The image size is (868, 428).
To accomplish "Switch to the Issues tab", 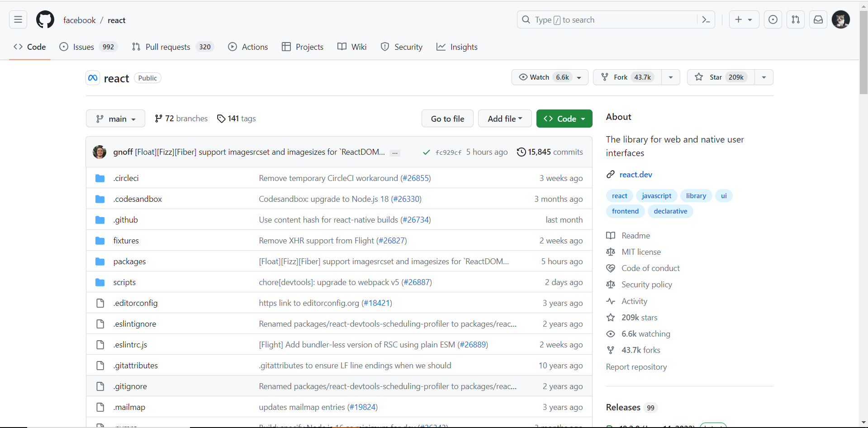I will [89, 47].
